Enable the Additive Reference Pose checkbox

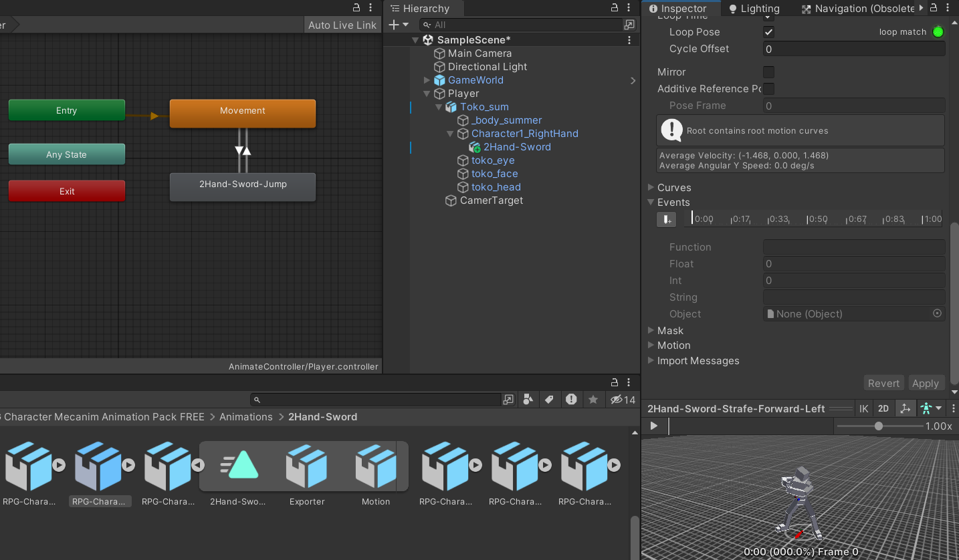(x=769, y=89)
